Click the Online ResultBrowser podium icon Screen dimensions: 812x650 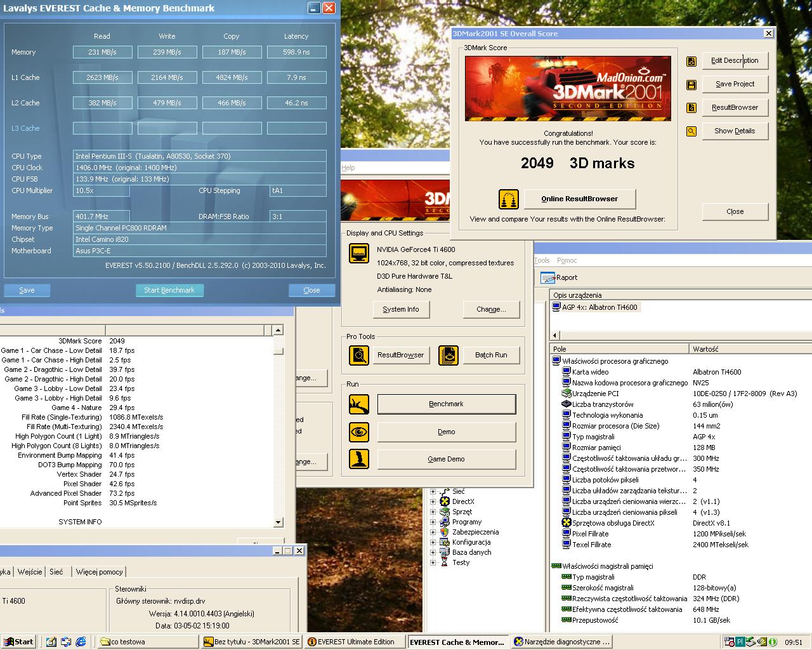pos(509,199)
